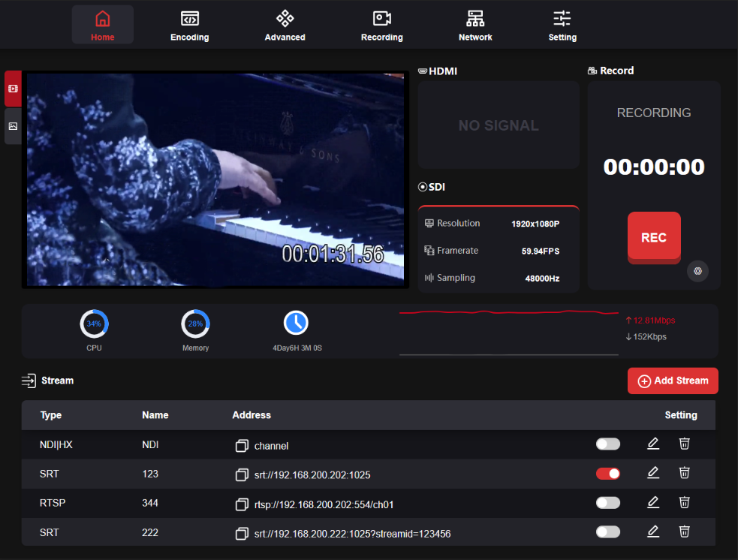This screenshot has height=560, width=738.
Task: Open the Encoding tab
Action: (x=190, y=26)
